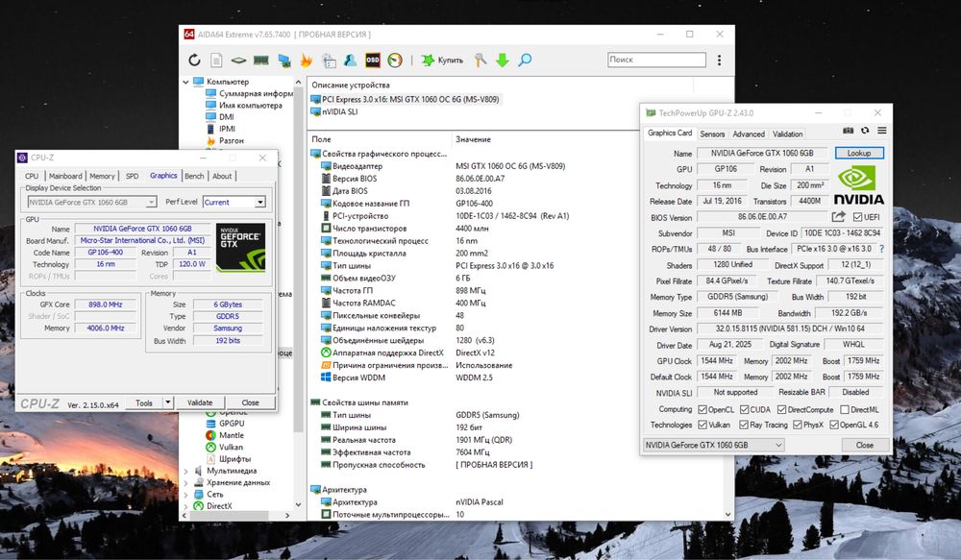Click the gauge benchmark toolbar icon

[x=395, y=61]
